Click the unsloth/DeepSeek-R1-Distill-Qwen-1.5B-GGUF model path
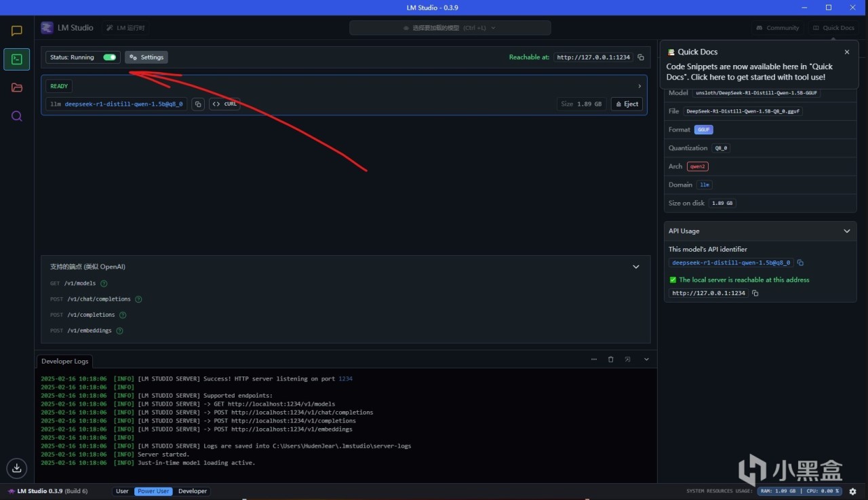The height and width of the screenshot is (500, 868). pyautogui.click(x=756, y=93)
